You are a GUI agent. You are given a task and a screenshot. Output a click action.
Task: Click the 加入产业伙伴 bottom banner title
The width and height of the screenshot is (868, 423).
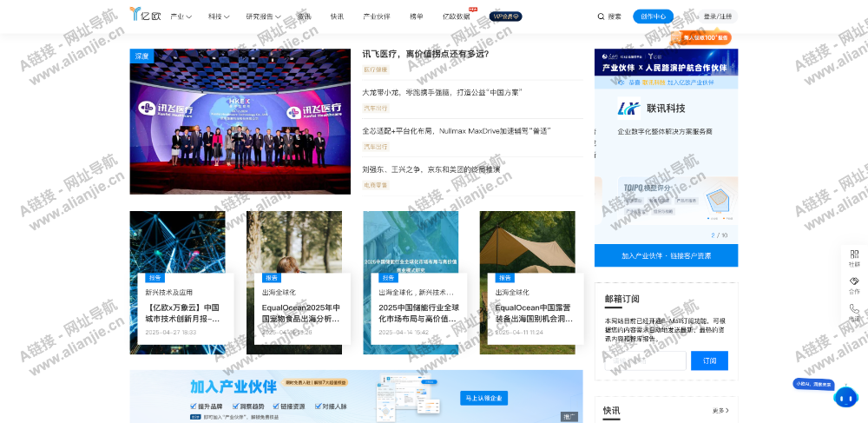pyautogui.click(x=233, y=386)
